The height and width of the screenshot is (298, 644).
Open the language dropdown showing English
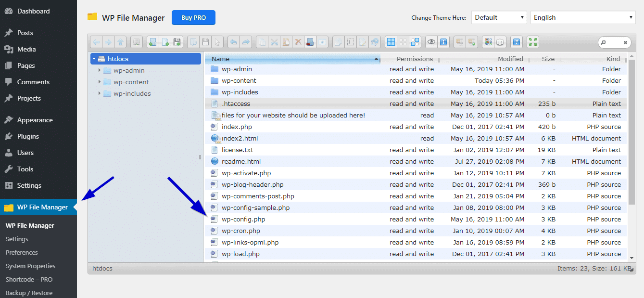point(583,17)
